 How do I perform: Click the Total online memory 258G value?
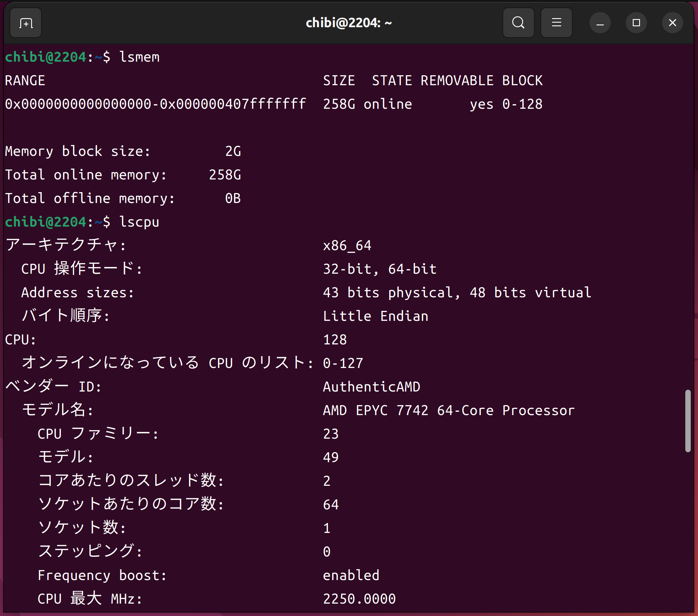tap(225, 175)
